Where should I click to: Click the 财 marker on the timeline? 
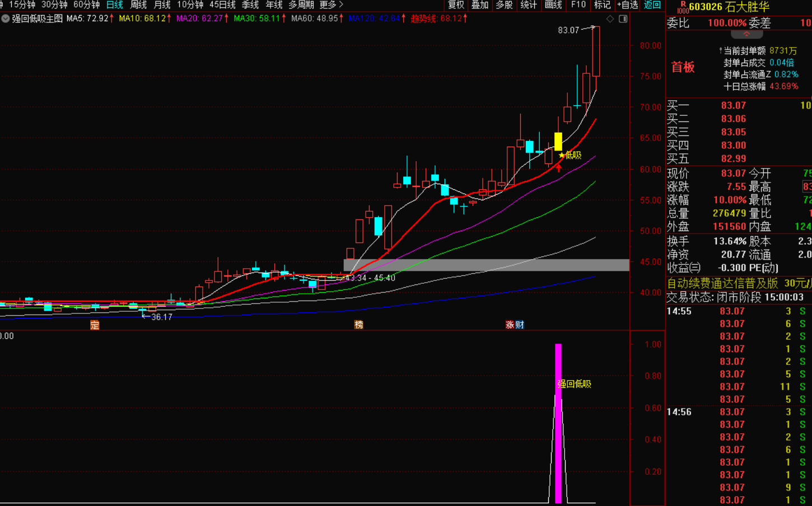(x=520, y=325)
